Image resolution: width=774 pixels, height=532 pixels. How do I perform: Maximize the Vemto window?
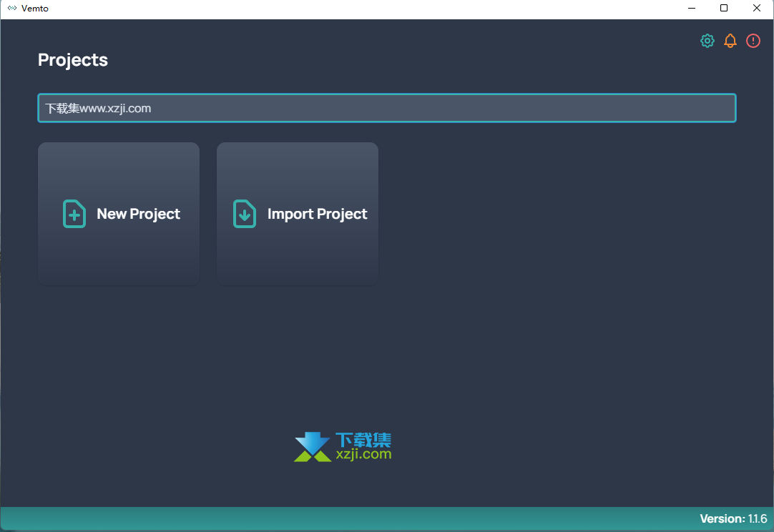point(724,9)
